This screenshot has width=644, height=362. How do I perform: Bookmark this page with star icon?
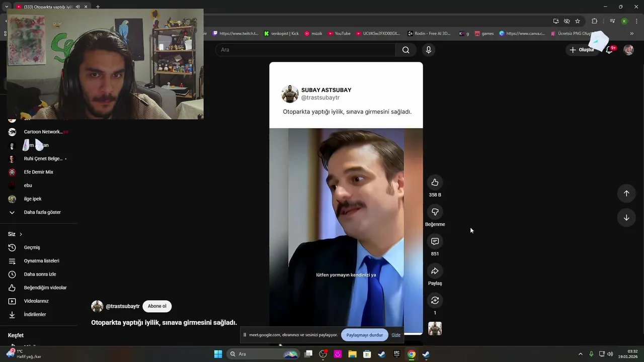[x=578, y=21]
